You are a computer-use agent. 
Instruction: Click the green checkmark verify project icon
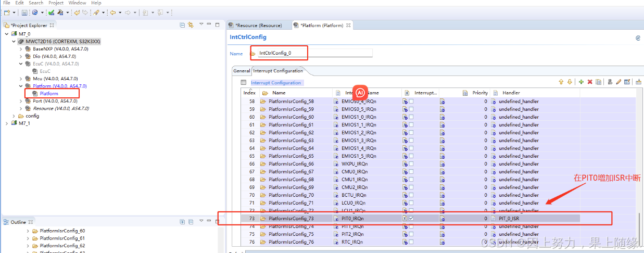[52, 12]
